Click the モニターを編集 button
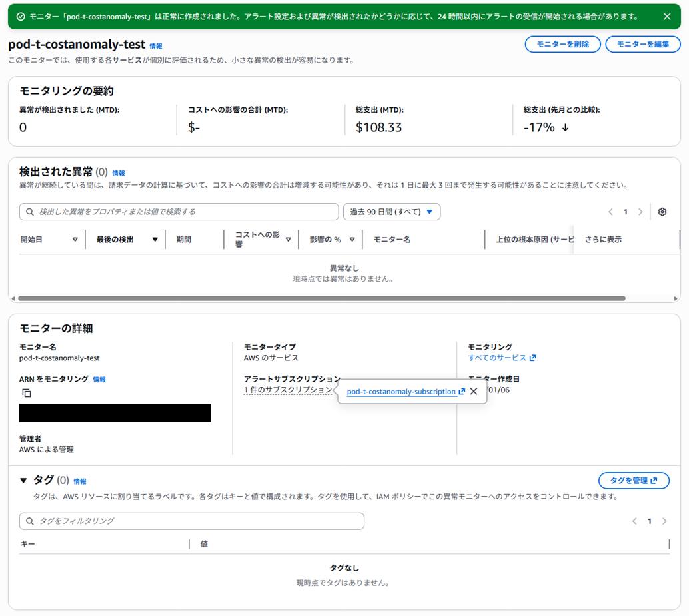The height and width of the screenshot is (616, 689). click(x=643, y=44)
